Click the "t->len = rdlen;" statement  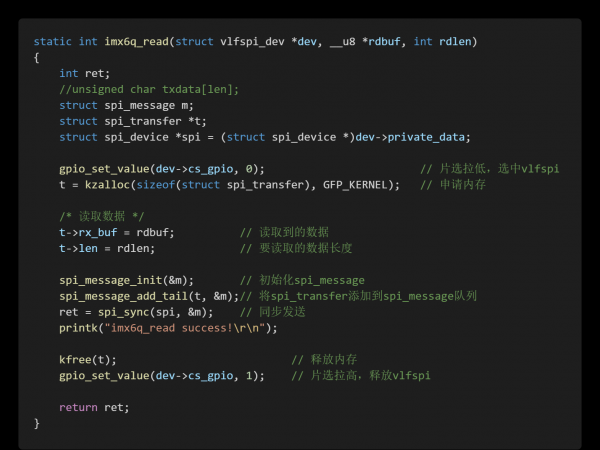coord(107,248)
